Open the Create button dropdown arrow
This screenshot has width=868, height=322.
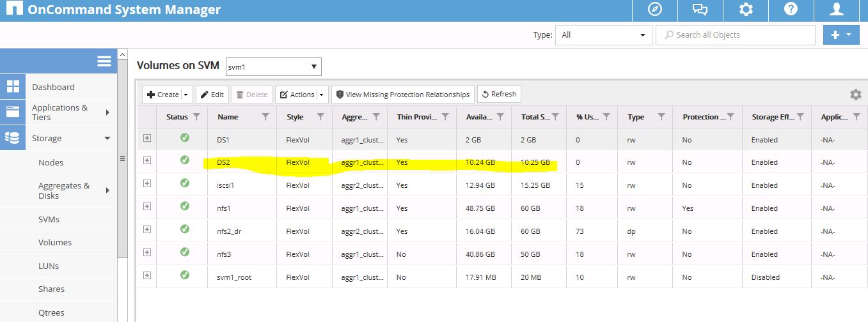[x=186, y=95]
